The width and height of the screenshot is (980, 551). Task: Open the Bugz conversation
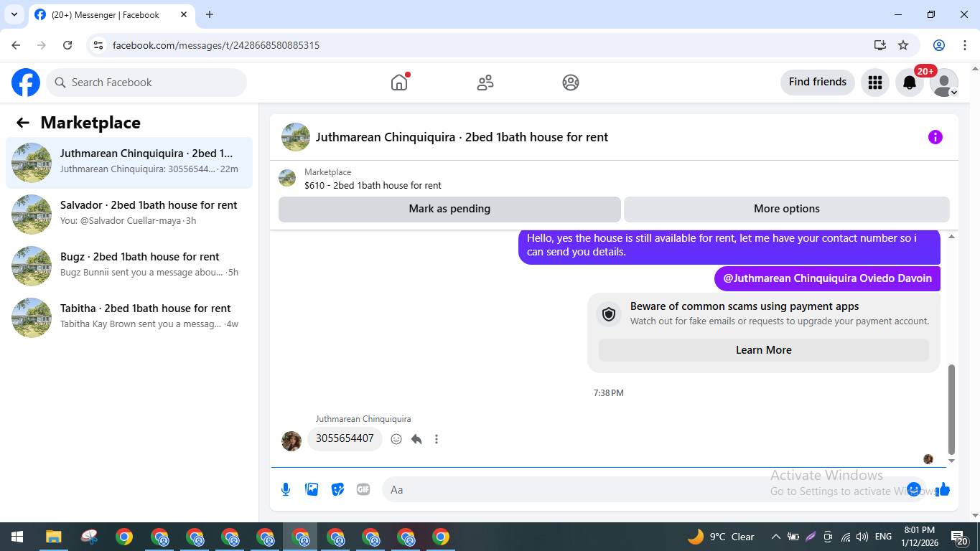(129, 266)
